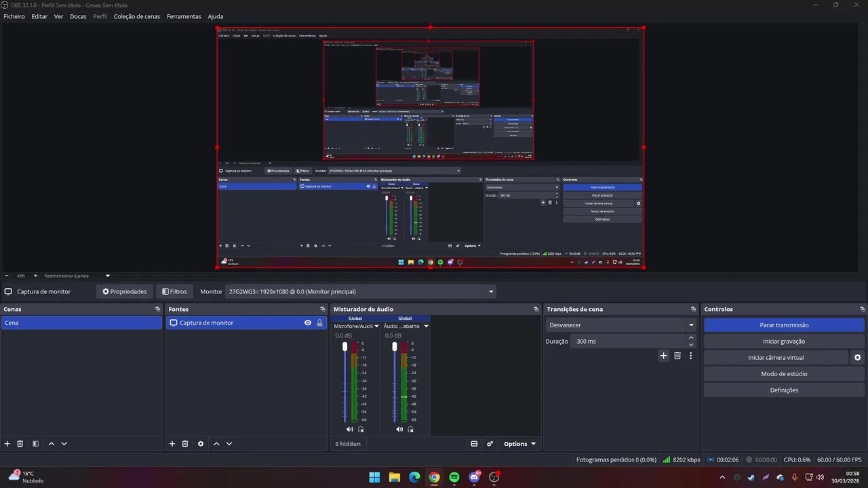Screen dimensions: 868x488
Task: Open Windows Start menu
Action: coord(374,477)
